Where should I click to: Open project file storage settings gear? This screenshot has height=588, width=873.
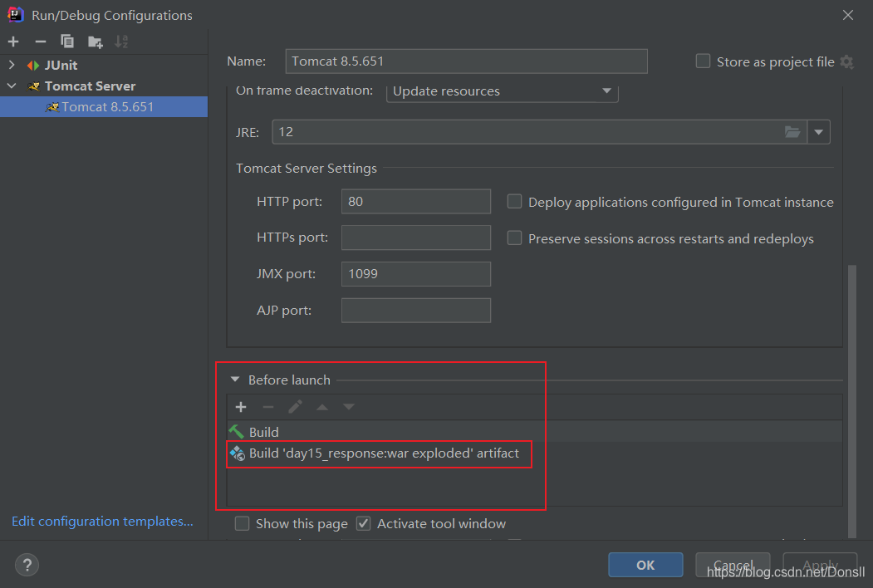coord(846,61)
